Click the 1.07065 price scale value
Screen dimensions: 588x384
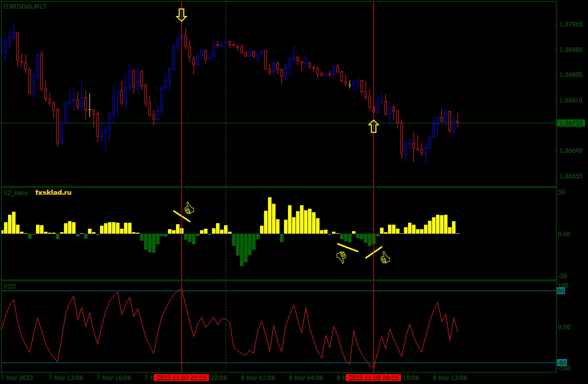tap(571, 24)
